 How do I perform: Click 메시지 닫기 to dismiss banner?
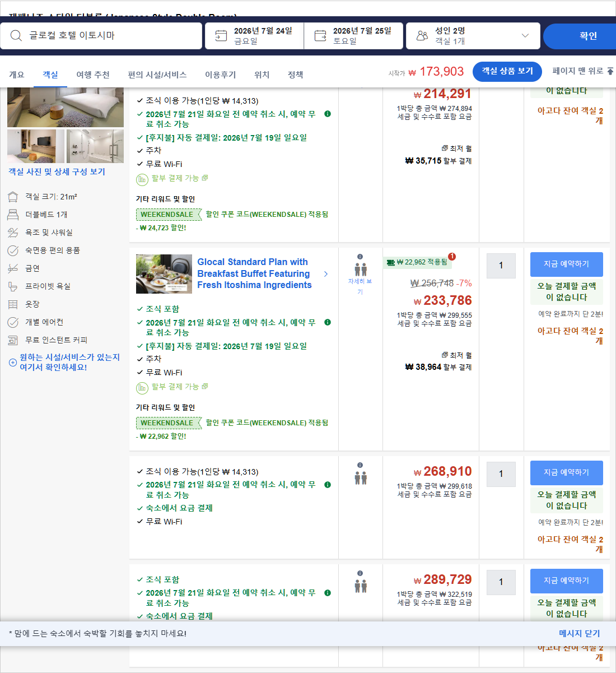579,633
